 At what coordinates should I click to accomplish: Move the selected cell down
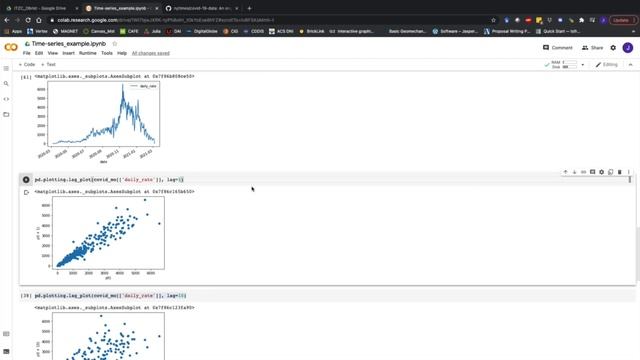(x=574, y=172)
